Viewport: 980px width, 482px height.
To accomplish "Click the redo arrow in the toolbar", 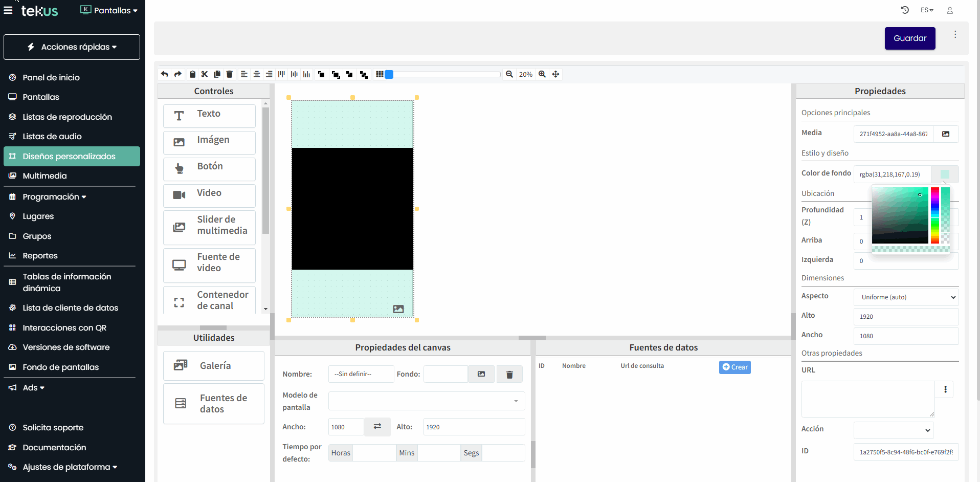I will (177, 74).
